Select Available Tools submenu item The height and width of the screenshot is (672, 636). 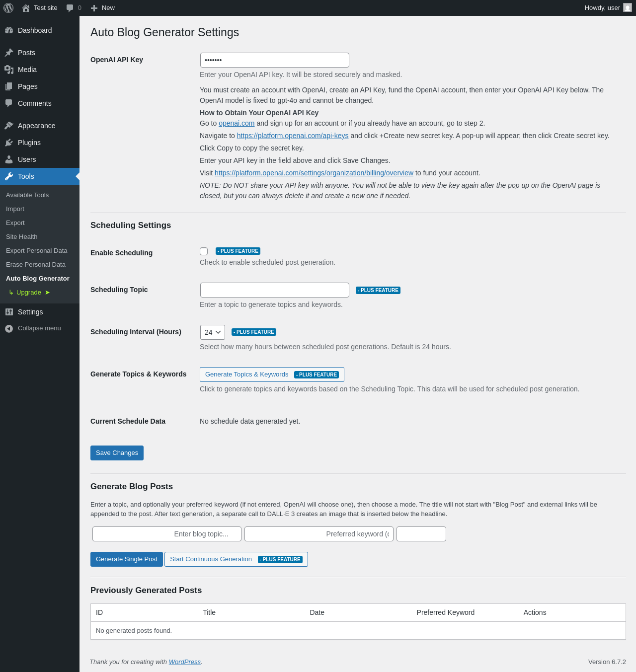(27, 195)
